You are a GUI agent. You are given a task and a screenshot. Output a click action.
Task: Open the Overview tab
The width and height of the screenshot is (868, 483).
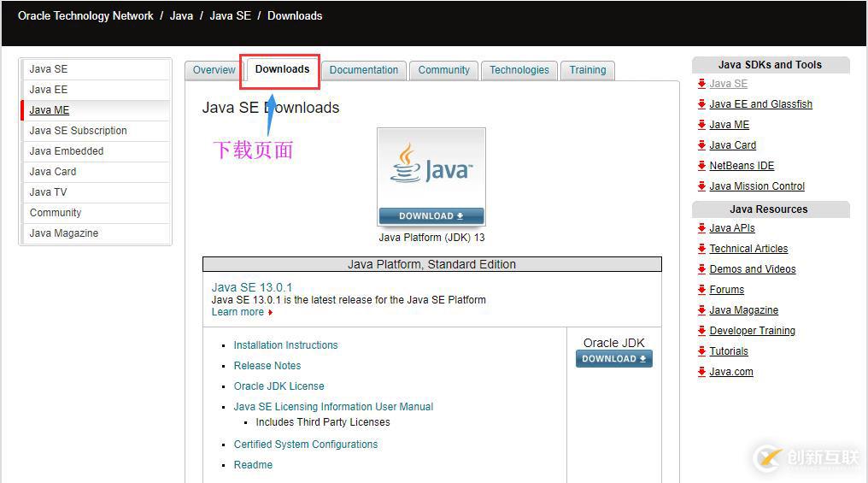click(214, 70)
